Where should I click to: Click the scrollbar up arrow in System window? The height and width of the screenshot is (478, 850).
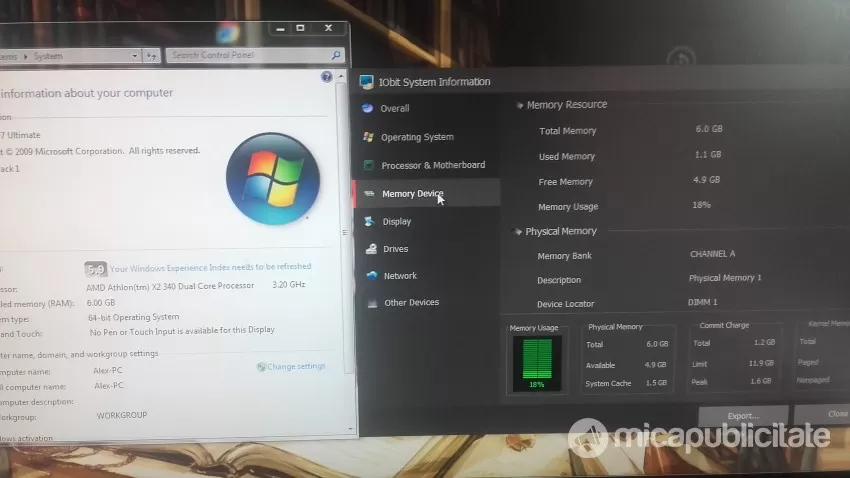click(341, 76)
